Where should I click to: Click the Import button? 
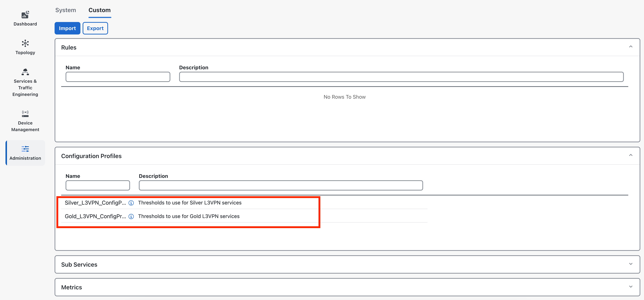[67, 28]
